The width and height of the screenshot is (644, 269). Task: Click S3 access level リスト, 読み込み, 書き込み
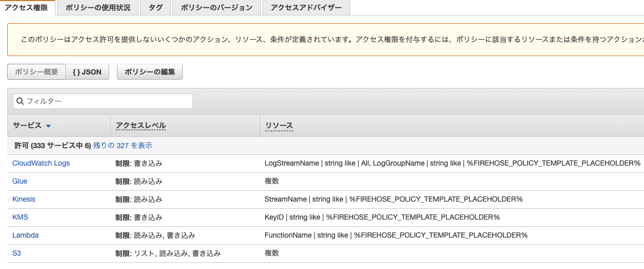[177, 253]
